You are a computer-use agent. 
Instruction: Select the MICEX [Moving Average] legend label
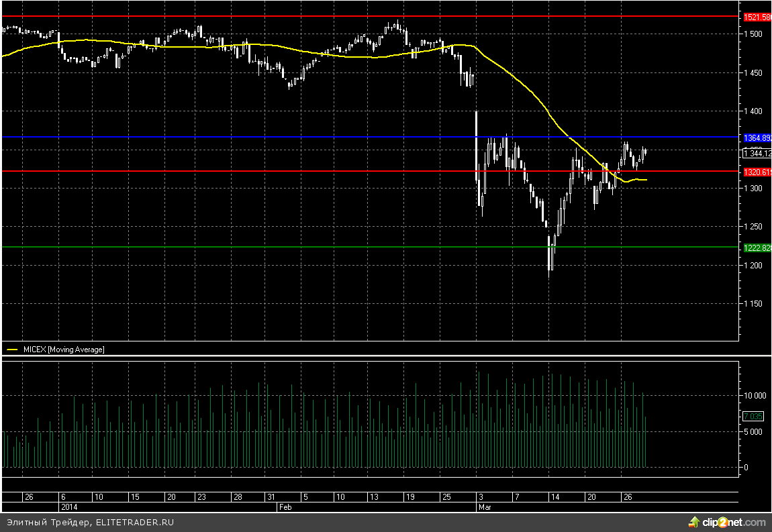tap(64, 350)
